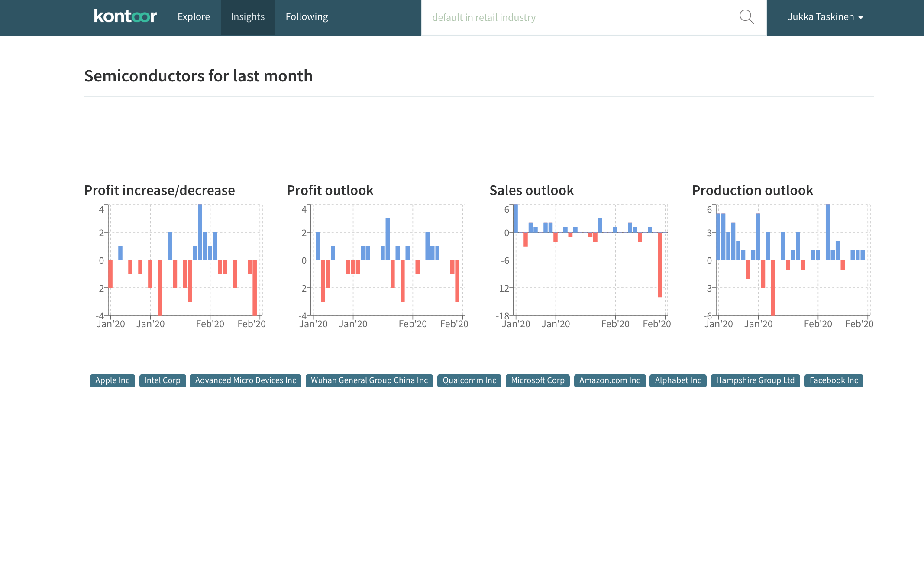This screenshot has height=572, width=924.
Task: Click the Sales outlook chart title
Action: point(531,190)
